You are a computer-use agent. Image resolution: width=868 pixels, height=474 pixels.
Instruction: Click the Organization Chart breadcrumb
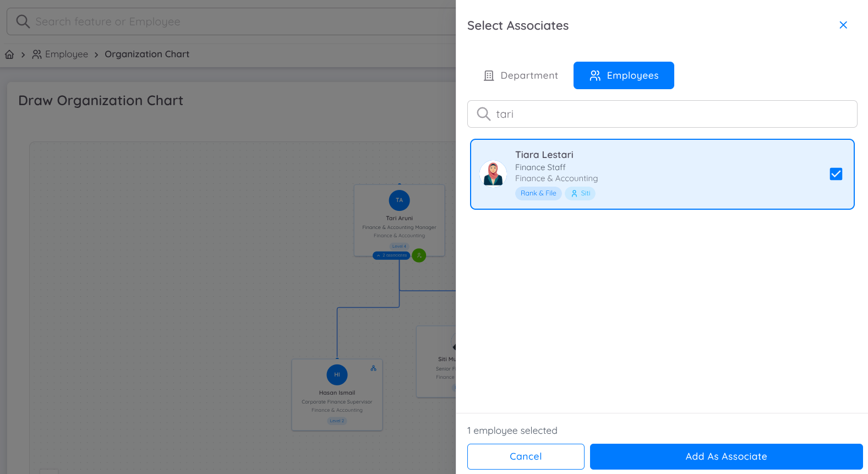(x=147, y=54)
